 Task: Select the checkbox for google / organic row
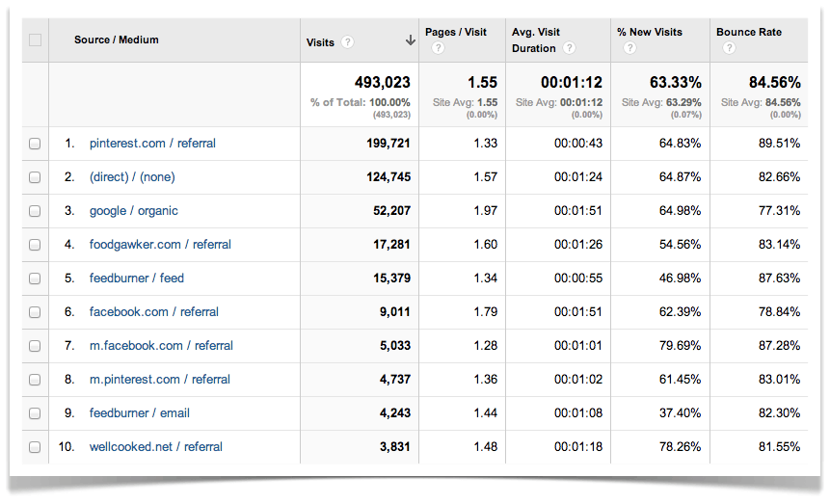click(x=36, y=211)
